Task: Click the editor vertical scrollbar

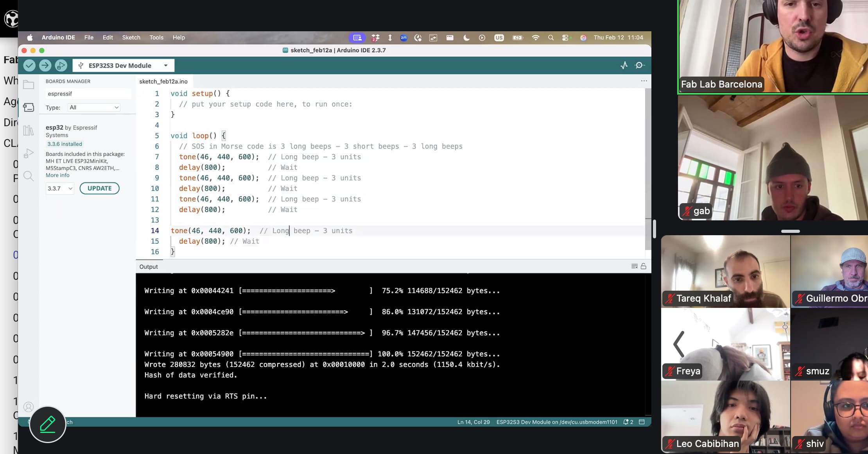Action: point(648,168)
